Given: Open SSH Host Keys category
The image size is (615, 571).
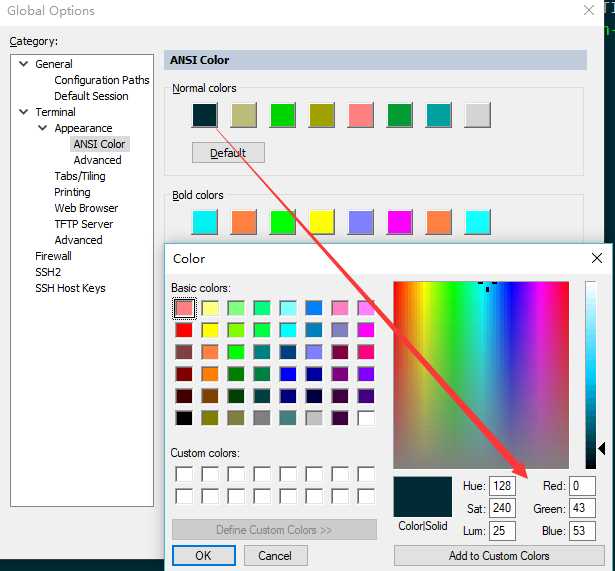Looking at the screenshot, I should point(70,288).
